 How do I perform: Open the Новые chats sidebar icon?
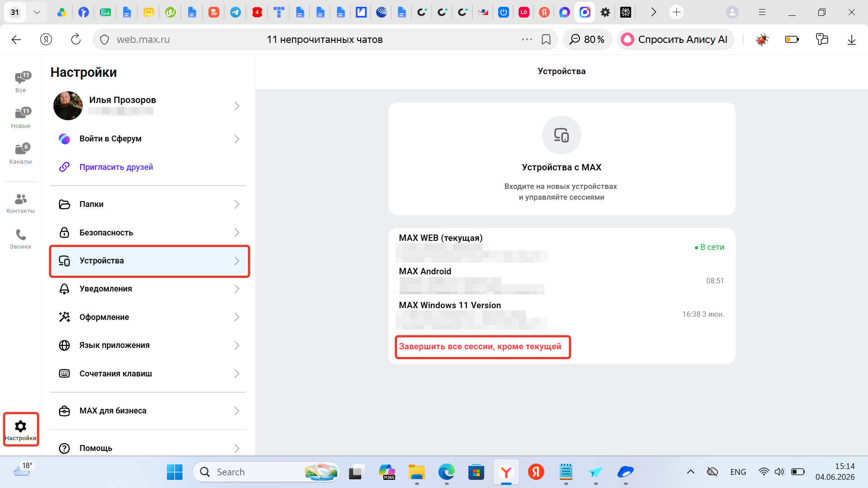tap(21, 117)
